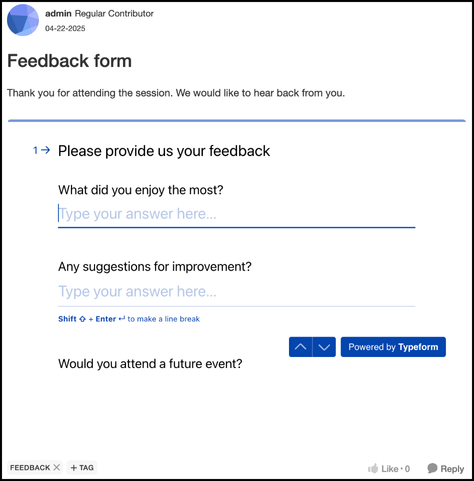This screenshot has height=481, width=474.
Task: Click the form progress bar line
Action: pyautogui.click(x=237, y=121)
